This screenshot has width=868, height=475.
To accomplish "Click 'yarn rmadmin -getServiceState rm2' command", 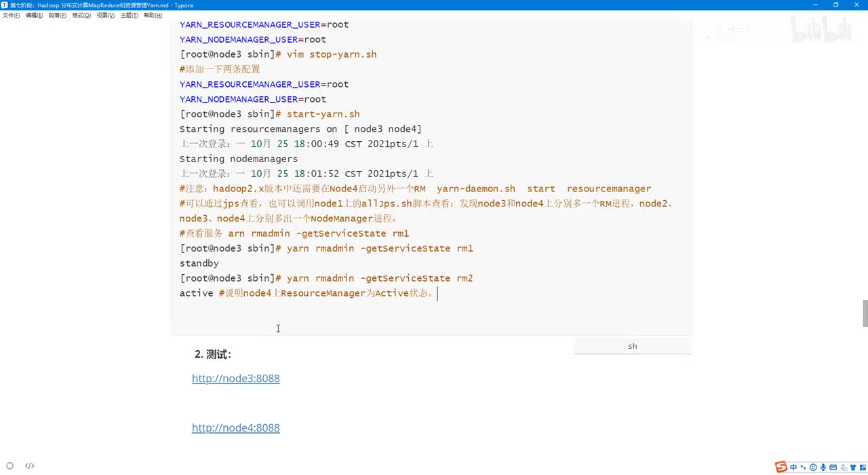I will (x=380, y=278).
